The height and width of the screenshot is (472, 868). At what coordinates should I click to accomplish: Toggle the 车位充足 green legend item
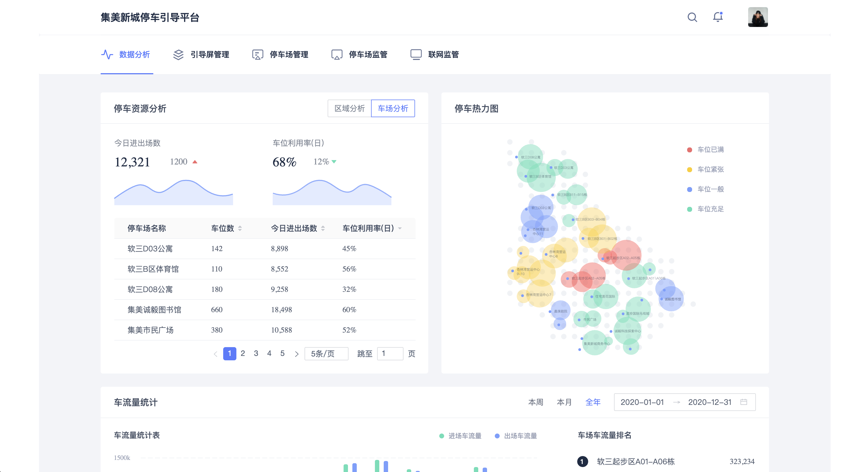706,209
